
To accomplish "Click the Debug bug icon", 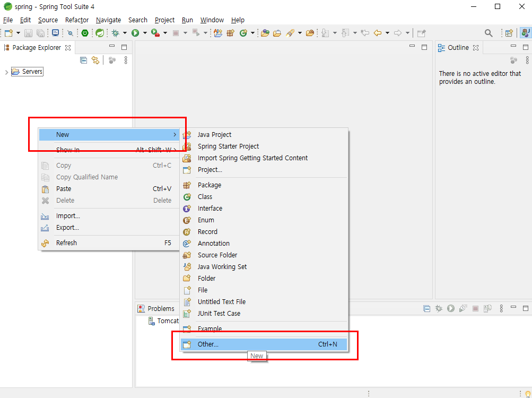I will coord(115,33).
